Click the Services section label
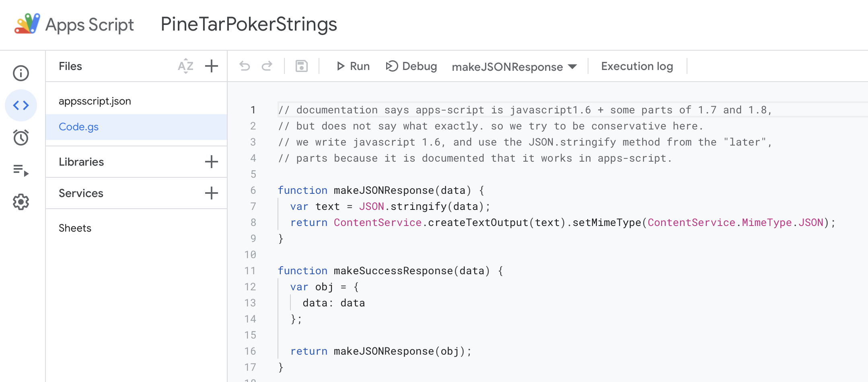Image resolution: width=868 pixels, height=382 pixels. (x=81, y=193)
